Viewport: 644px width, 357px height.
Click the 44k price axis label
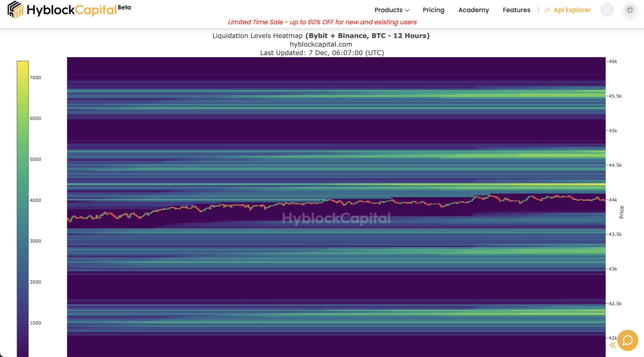(613, 200)
